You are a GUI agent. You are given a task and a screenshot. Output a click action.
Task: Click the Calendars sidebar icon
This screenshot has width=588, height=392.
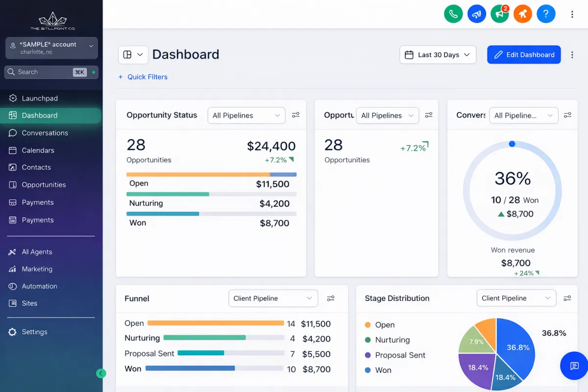tap(13, 150)
